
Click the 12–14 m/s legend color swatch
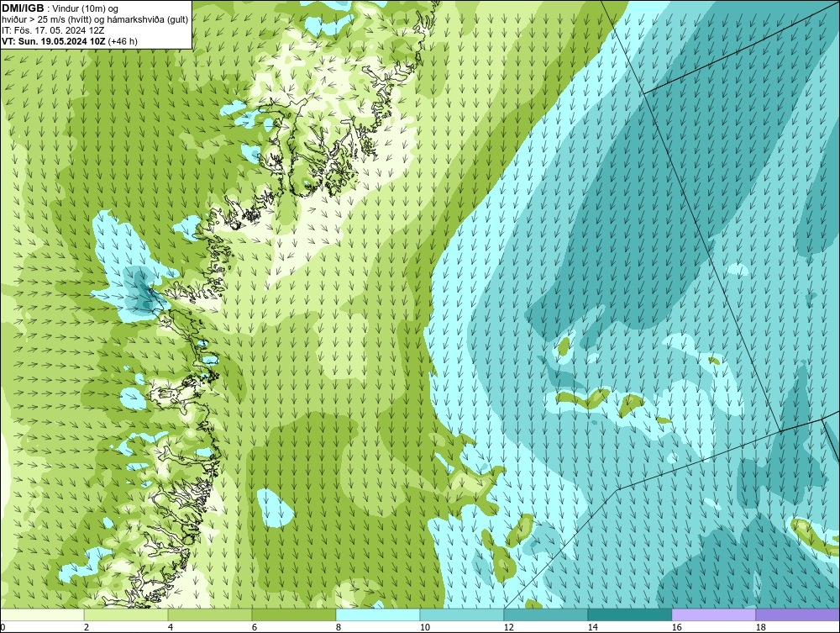(545, 615)
